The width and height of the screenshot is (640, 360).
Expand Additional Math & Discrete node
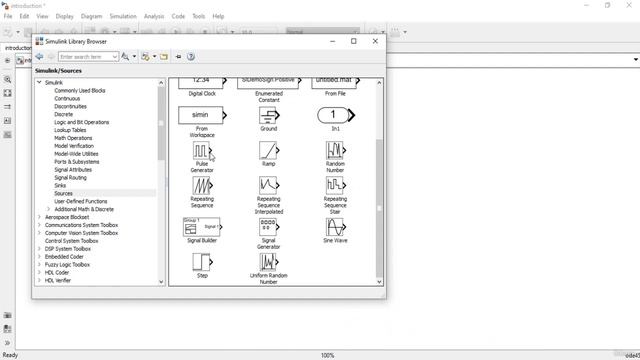tap(49, 209)
